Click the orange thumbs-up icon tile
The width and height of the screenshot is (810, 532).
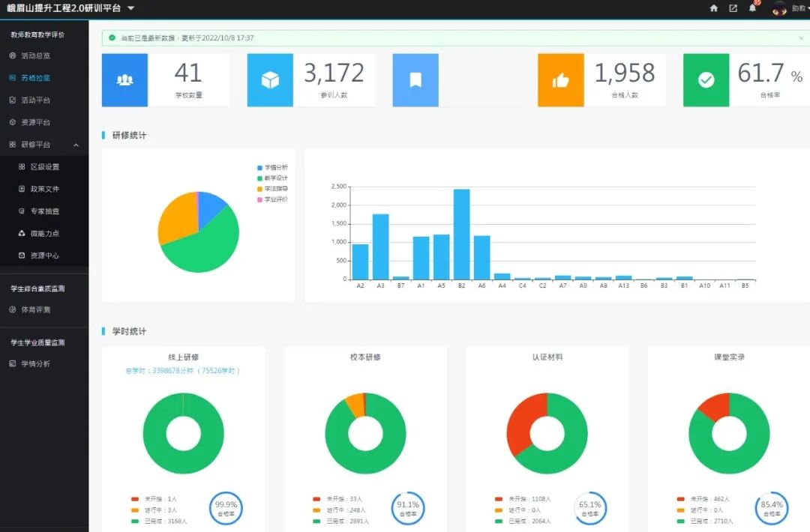(x=560, y=80)
